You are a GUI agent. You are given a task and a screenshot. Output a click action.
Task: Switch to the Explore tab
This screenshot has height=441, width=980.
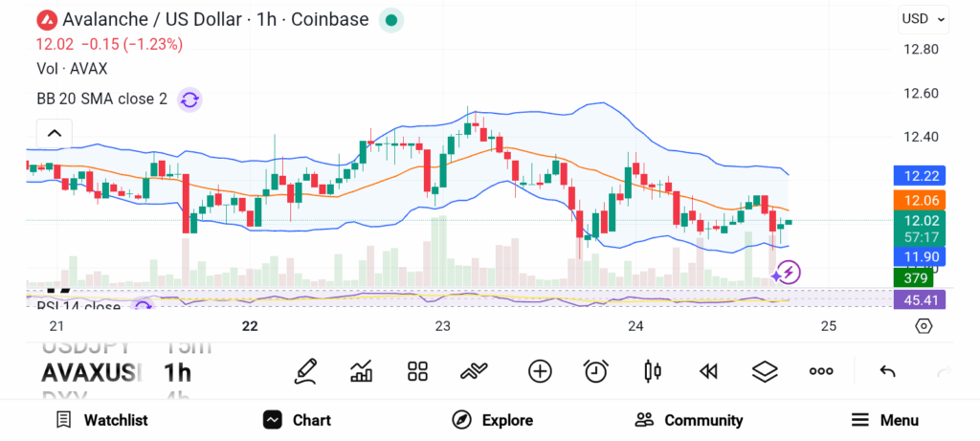(493, 420)
